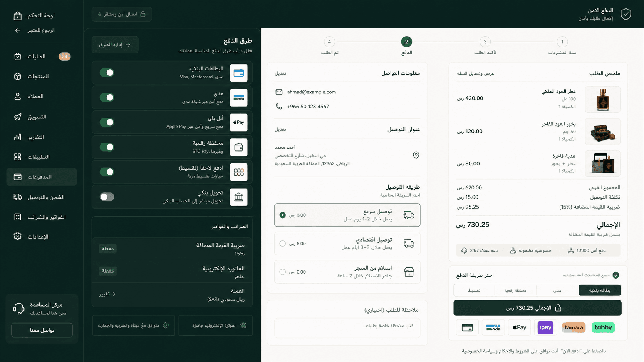This screenshot has height=362, width=644.
Task: Click عرض وتعديل السلة link
Action: (x=475, y=73)
